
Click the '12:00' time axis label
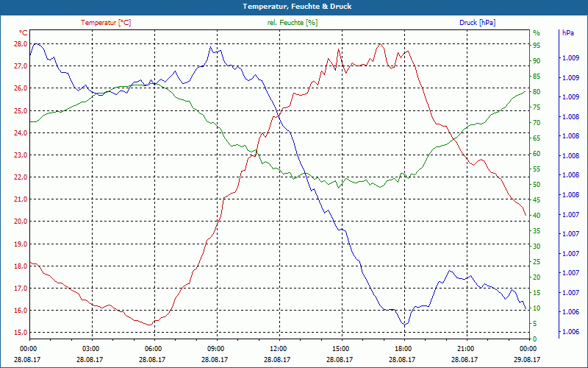pyautogui.click(x=277, y=348)
